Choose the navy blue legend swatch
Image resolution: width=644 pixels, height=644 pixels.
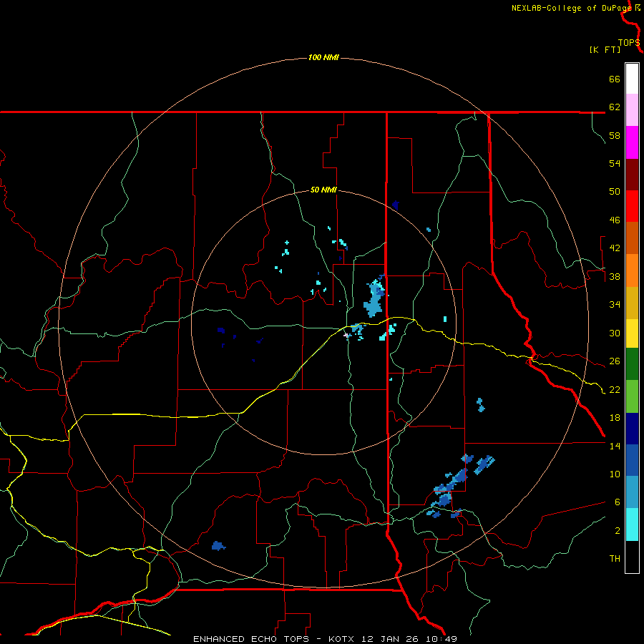click(x=632, y=429)
